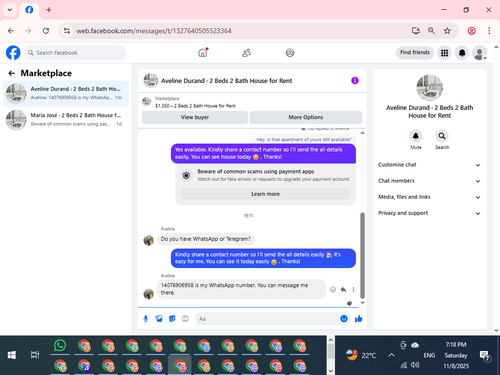The height and width of the screenshot is (375, 500).
Task: Open the María José conversation in list
Action: tap(66, 120)
